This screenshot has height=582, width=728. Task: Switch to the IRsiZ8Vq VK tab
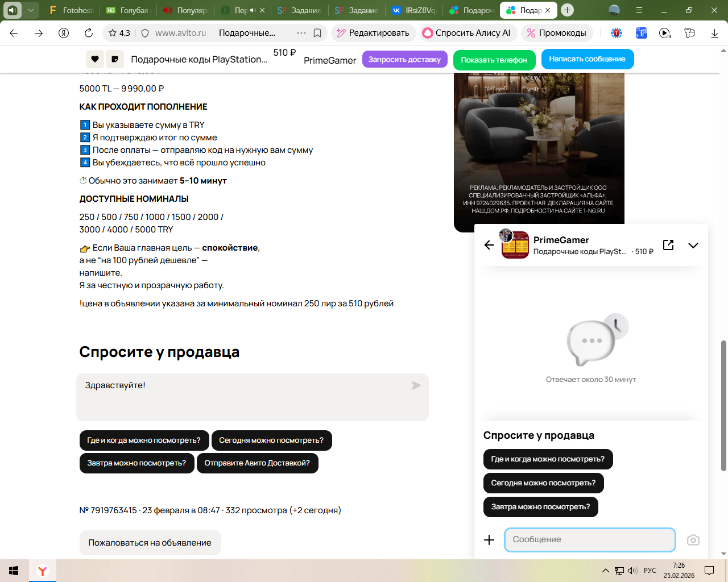(x=413, y=10)
